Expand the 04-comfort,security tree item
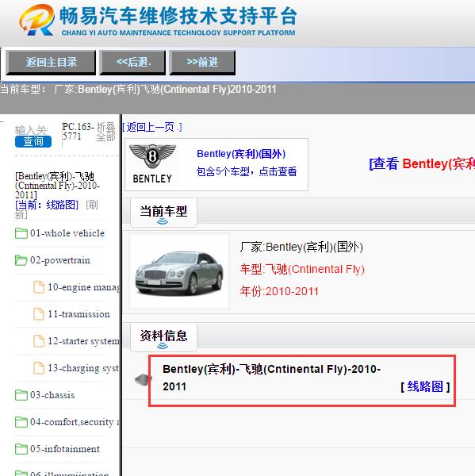This screenshot has width=475, height=476. [x=75, y=422]
